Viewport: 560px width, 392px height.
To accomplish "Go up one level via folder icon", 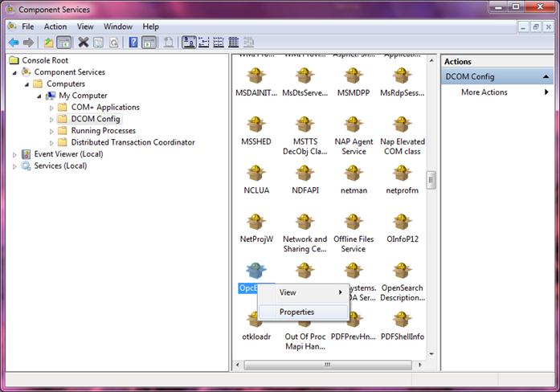I will click(48, 43).
